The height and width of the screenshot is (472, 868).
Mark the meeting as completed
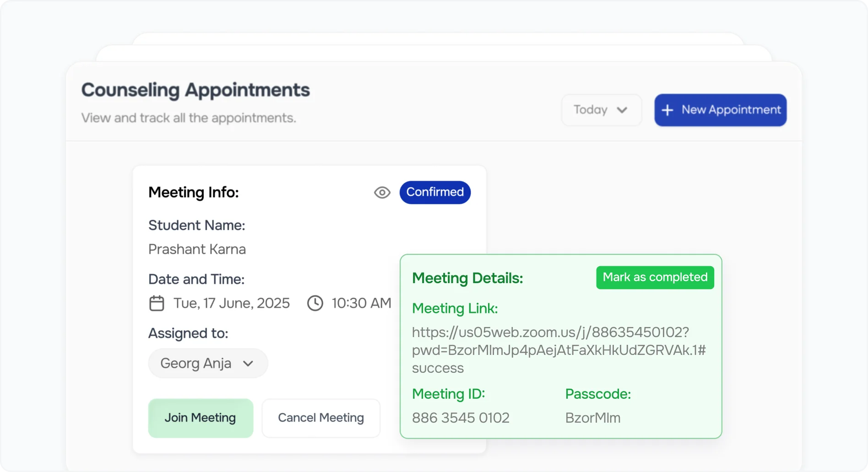[655, 278]
